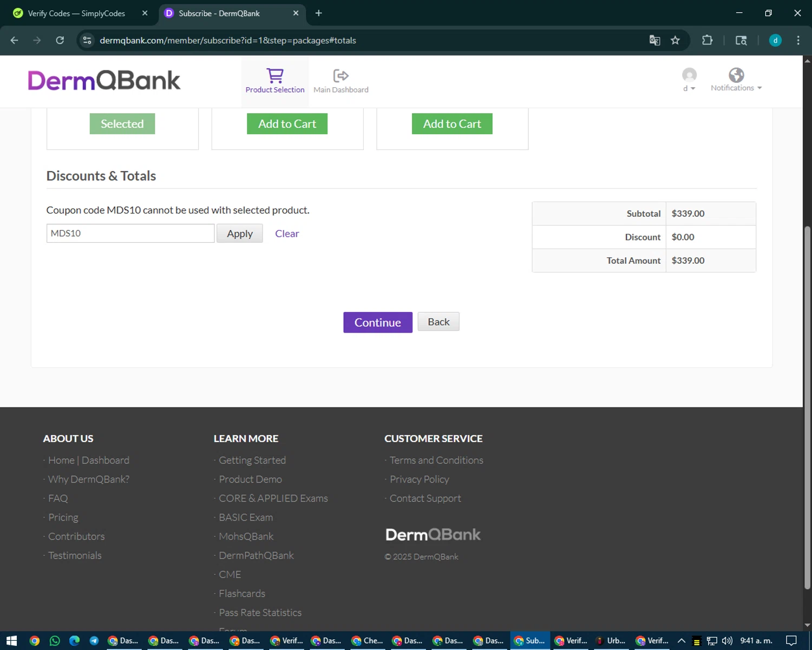This screenshot has height=650, width=812.
Task: Open DermPathQBank link
Action: (256, 555)
